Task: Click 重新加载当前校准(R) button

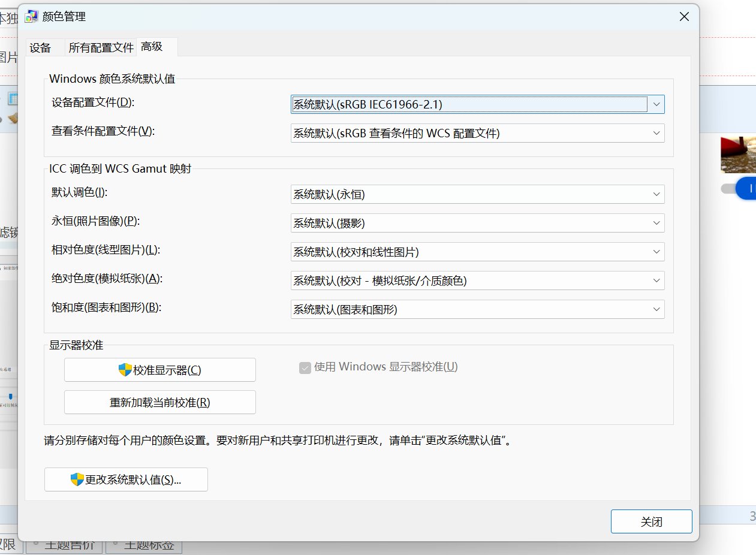Action: 160,402
